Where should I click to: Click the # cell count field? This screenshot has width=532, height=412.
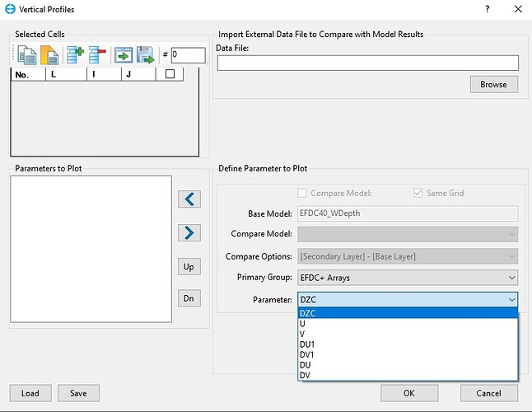189,55
